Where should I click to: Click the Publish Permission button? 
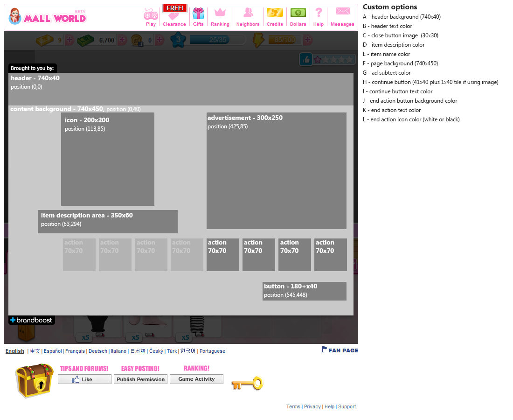pos(140,379)
